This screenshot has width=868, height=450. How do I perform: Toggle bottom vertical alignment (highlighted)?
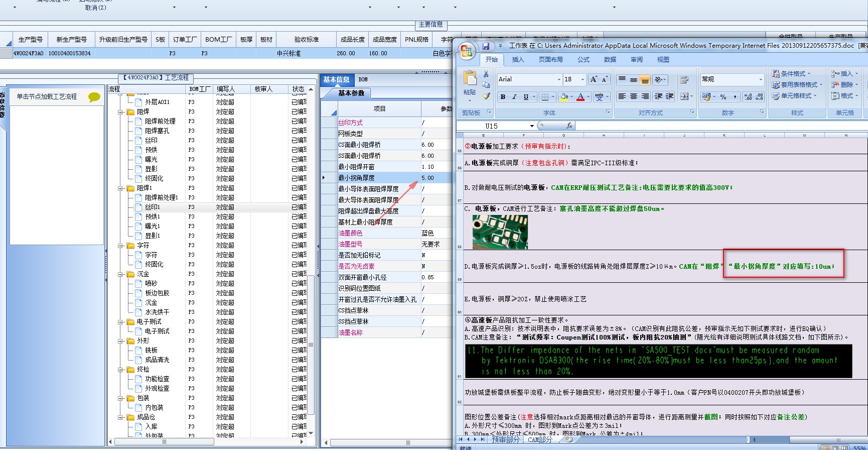click(645, 79)
